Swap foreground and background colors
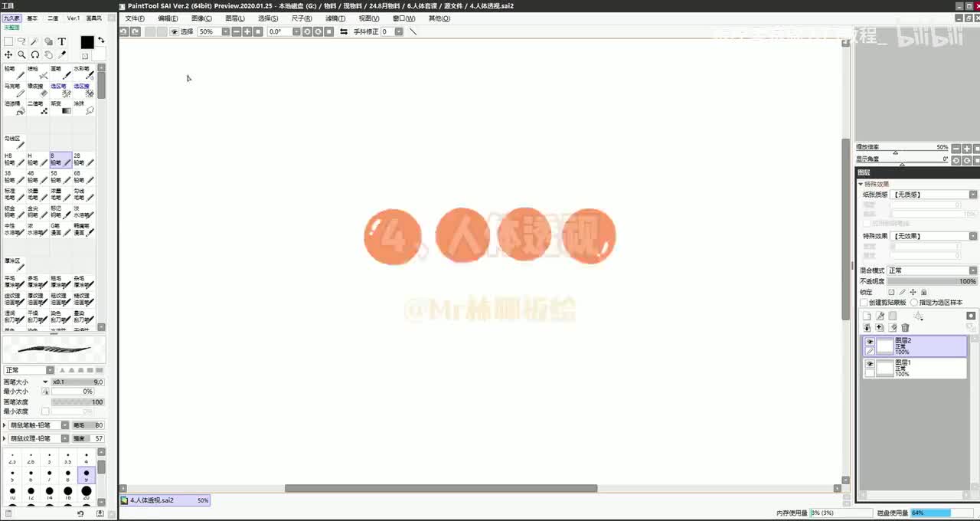The width and height of the screenshot is (980, 521). [101, 40]
